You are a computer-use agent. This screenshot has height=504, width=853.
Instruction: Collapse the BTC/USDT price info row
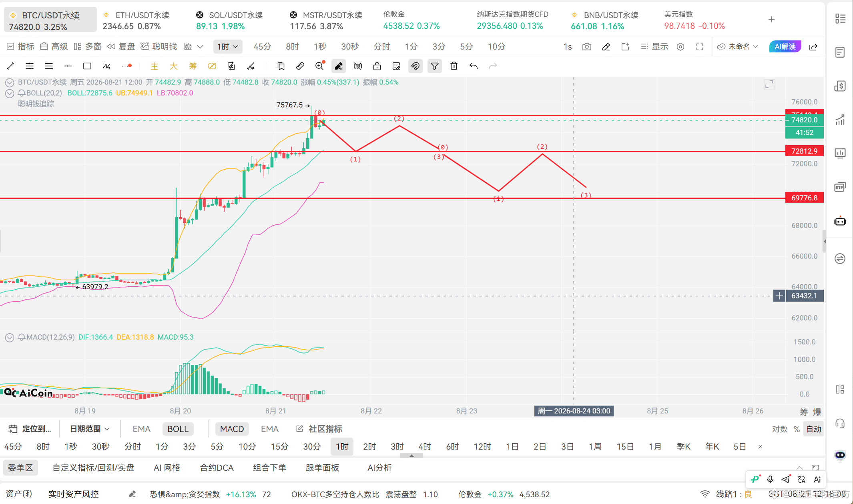point(10,82)
